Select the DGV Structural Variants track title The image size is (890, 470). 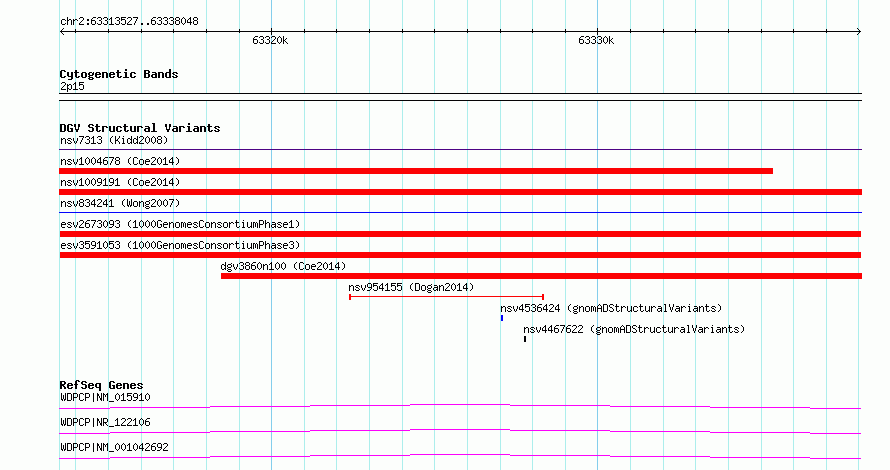[140, 128]
